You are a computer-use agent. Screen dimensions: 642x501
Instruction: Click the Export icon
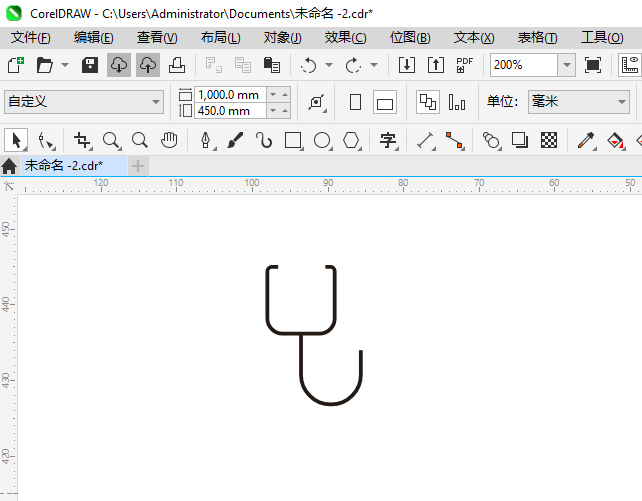coord(436,65)
